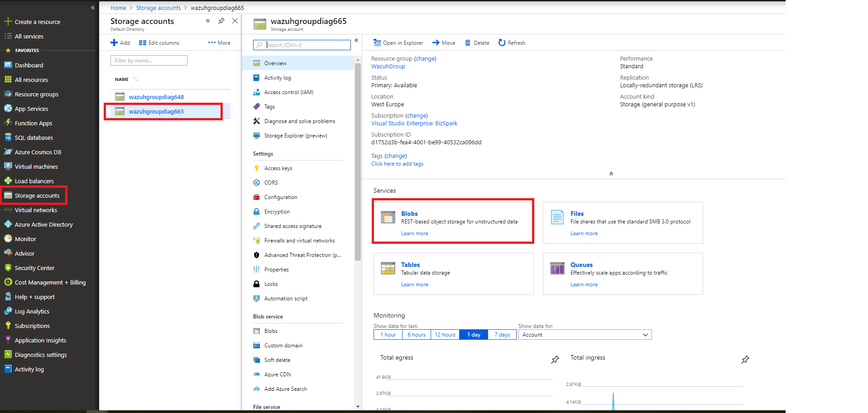Click Add storage account button
This screenshot has width=868, height=413.
click(x=120, y=43)
